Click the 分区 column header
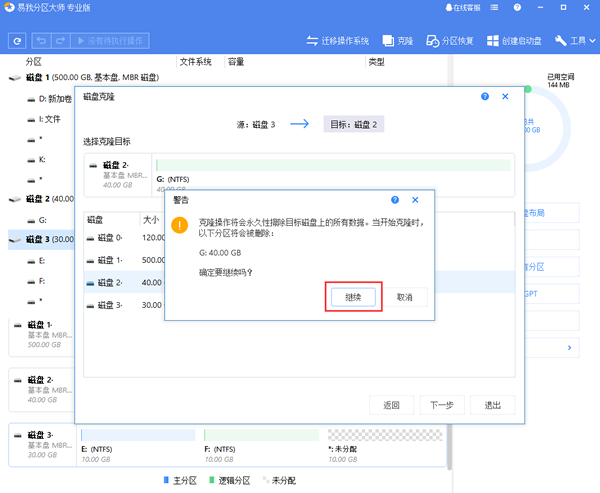 point(34,62)
